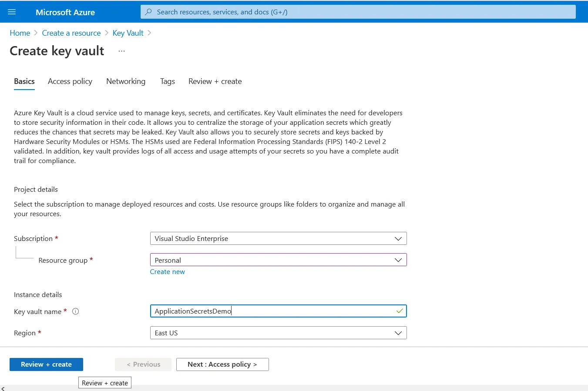Click the Next: Access policy button
Screen dimensions: 588x391
pos(222,364)
